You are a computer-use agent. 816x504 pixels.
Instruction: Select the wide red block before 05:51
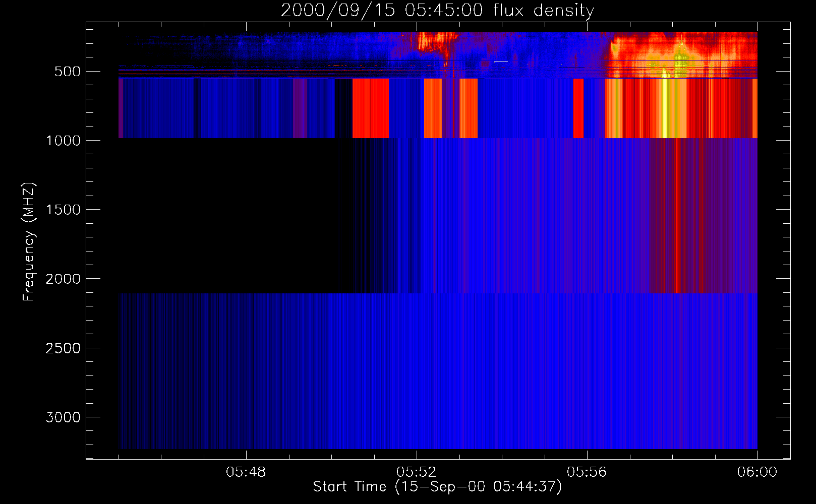[x=370, y=108]
